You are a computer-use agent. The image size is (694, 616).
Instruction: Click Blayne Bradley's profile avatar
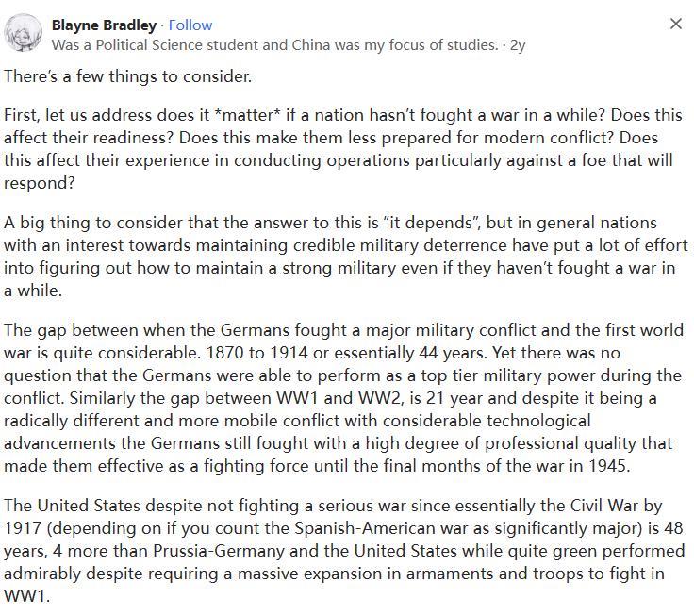pos(23,34)
